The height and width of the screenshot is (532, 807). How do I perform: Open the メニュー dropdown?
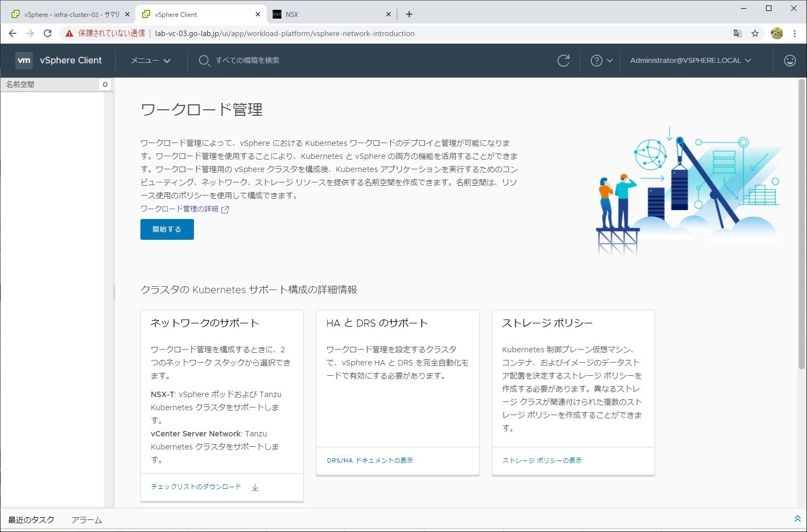[x=151, y=61]
